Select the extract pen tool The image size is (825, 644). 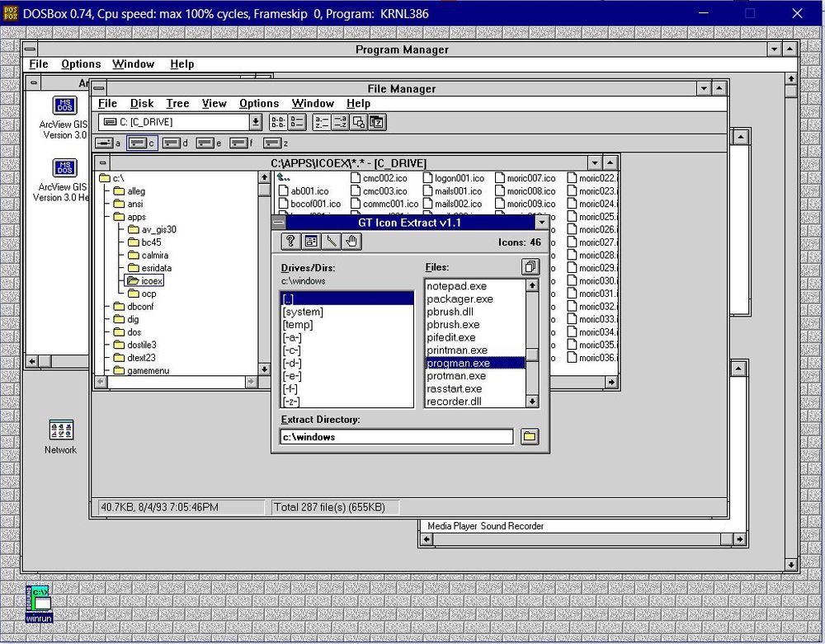pos(332,241)
